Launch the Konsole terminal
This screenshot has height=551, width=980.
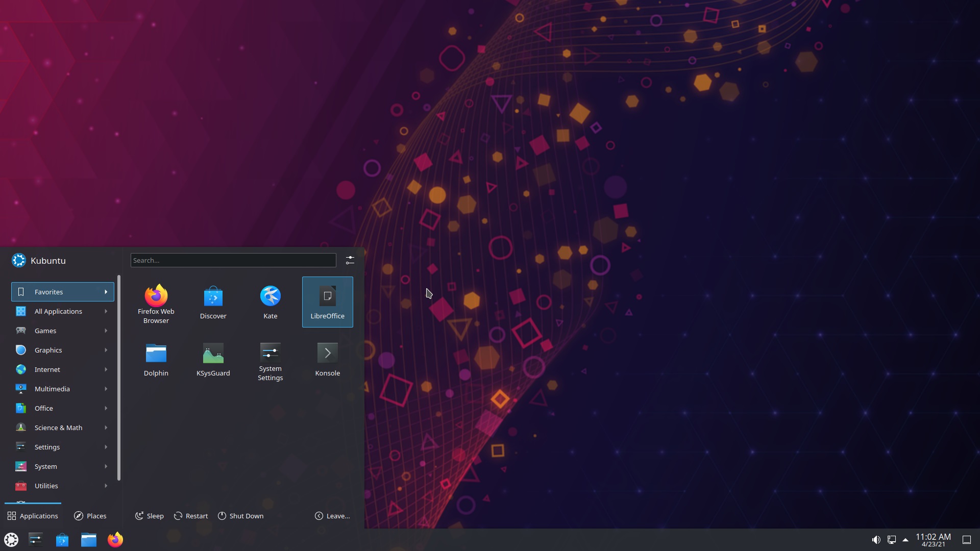tap(327, 359)
